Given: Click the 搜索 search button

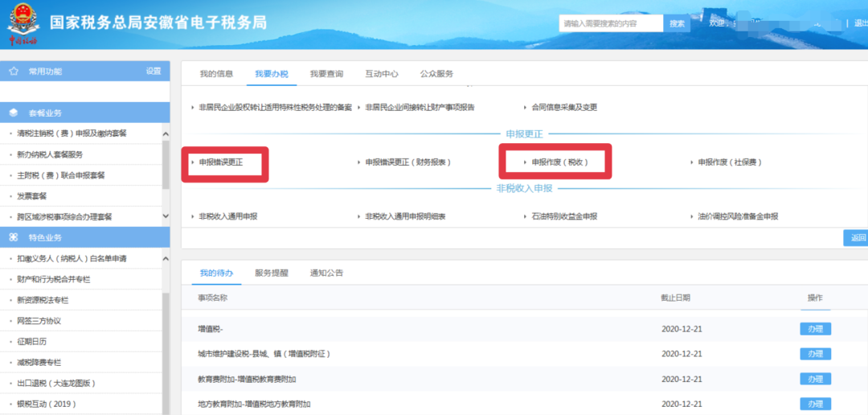Looking at the screenshot, I should click(677, 24).
